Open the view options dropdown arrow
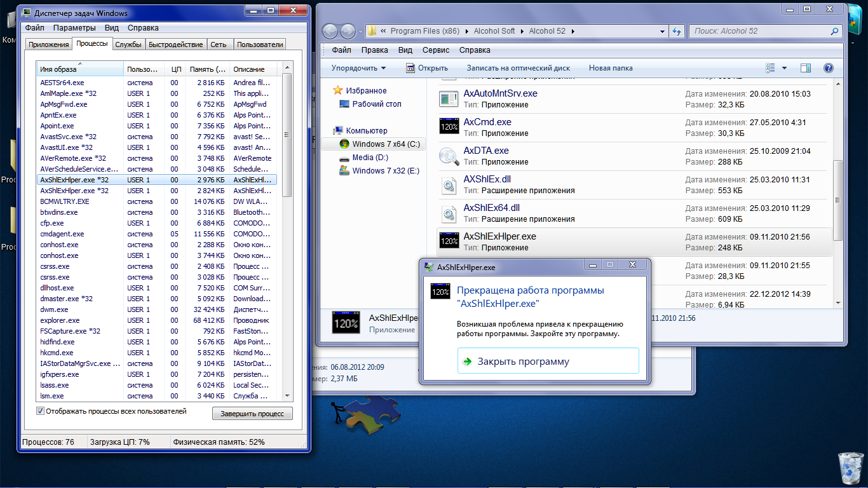This screenshot has height=488, width=868. click(x=784, y=68)
